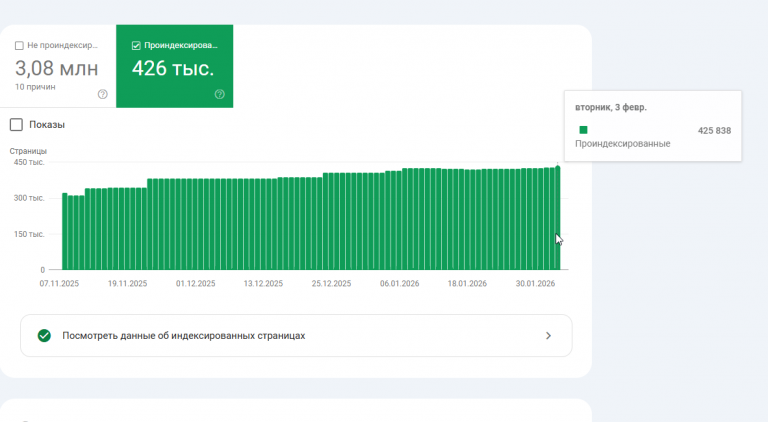Uncheck the Проиндексированные checkbox

click(137, 45)
